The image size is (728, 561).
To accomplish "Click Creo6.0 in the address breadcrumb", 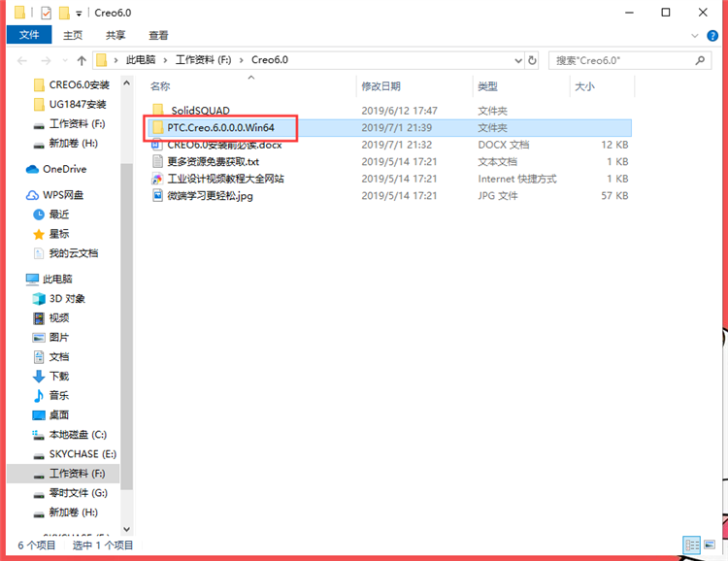I will [270, 60].
